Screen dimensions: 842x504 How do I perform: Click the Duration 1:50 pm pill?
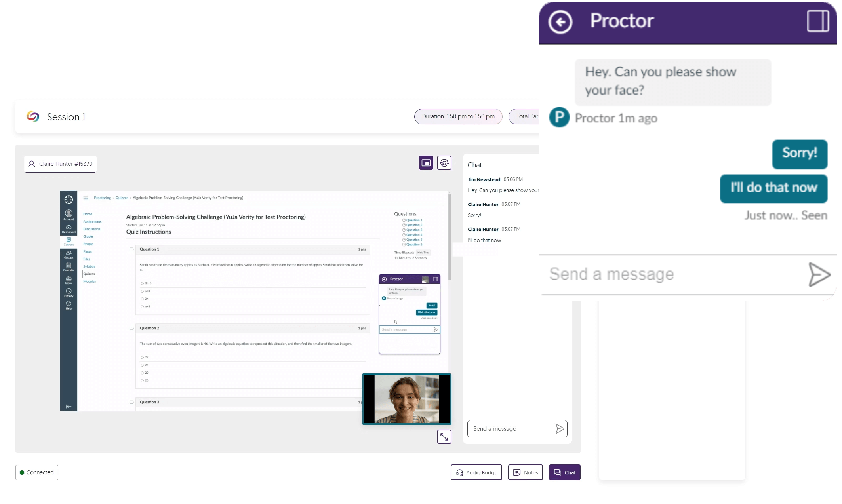click(458, 116)
